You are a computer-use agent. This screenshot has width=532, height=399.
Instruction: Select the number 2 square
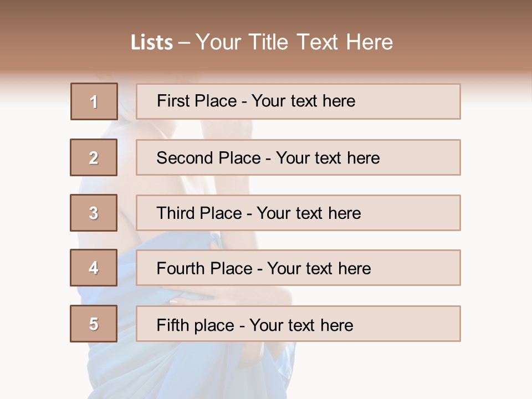tap(94, 157)
